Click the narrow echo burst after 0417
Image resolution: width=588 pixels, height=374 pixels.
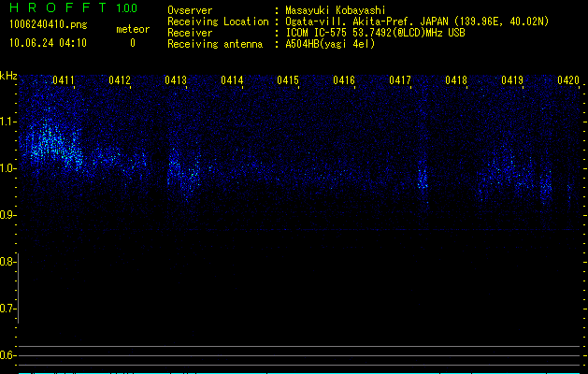pyautogui.click(x=423, y=180)
